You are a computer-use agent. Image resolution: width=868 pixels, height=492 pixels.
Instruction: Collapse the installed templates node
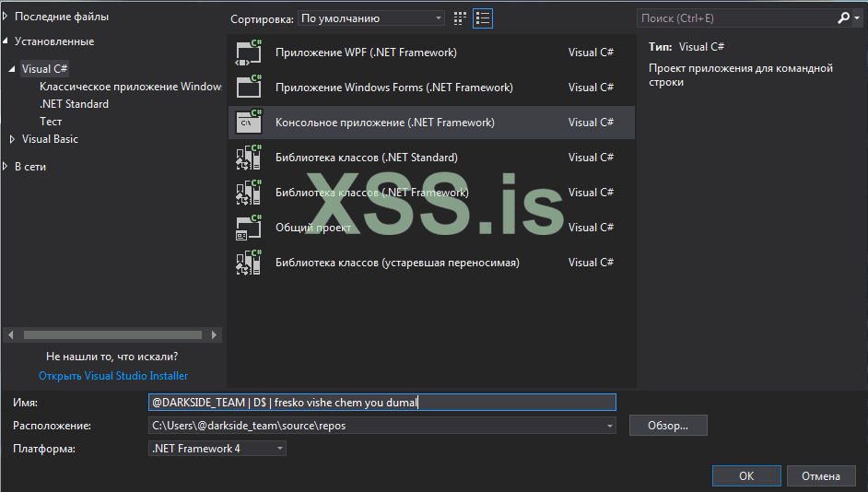point(5,41)
